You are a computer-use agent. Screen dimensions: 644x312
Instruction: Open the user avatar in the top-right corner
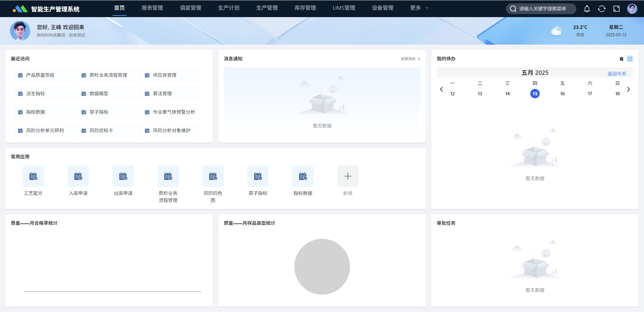point(632,9)
